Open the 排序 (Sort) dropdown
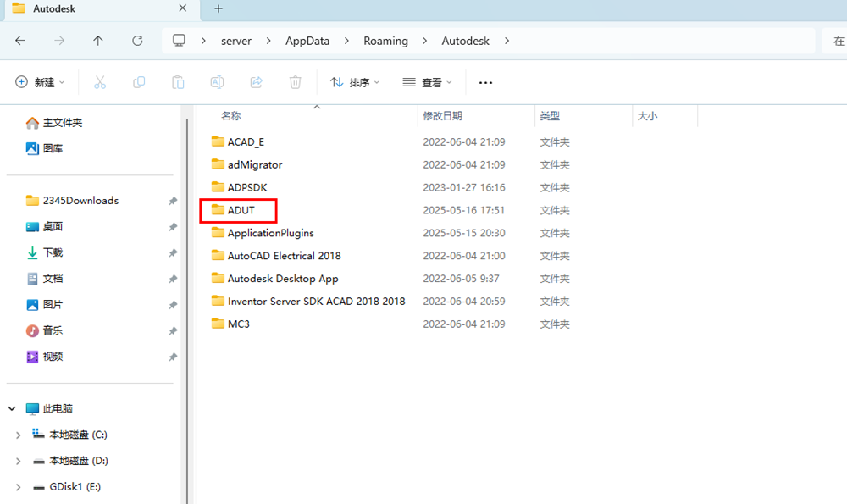Screen dimensions: 847x504 point(355,82)
